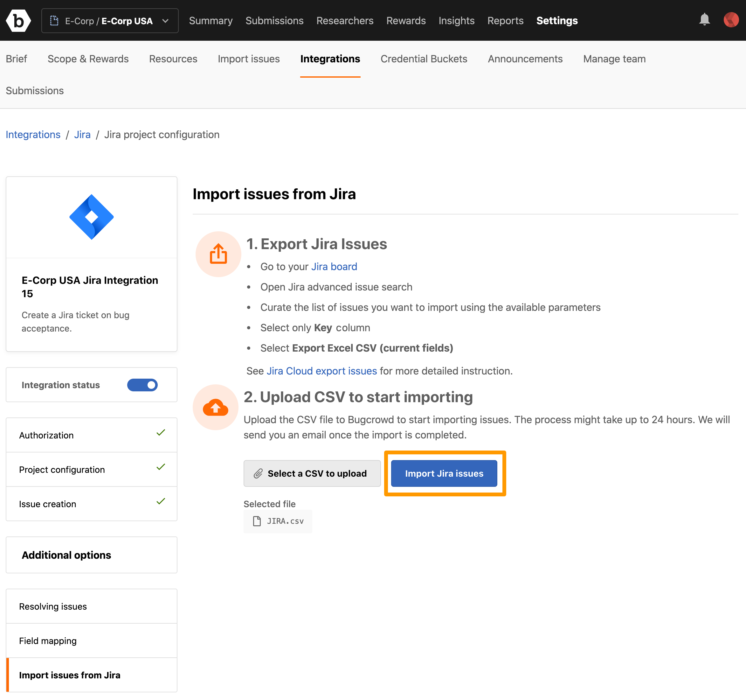Open the Insights page

click(x=456, y=21)
